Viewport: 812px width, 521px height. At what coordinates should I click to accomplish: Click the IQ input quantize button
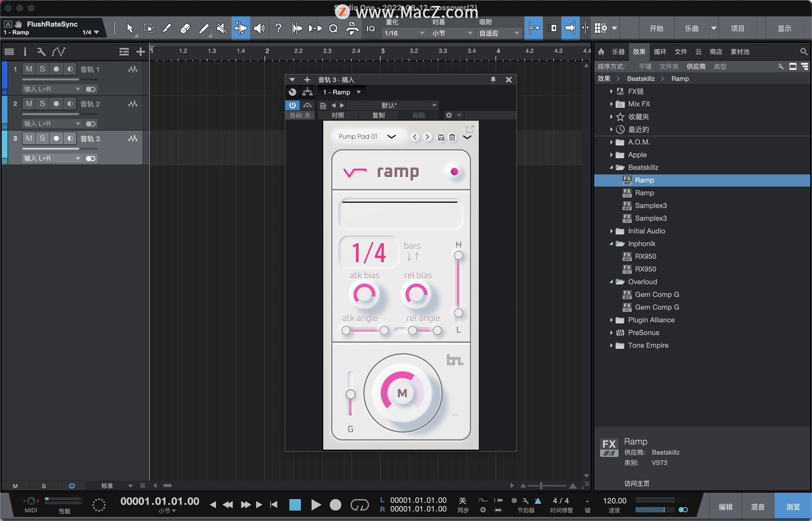pyautogui.click(x=370, y=28)
